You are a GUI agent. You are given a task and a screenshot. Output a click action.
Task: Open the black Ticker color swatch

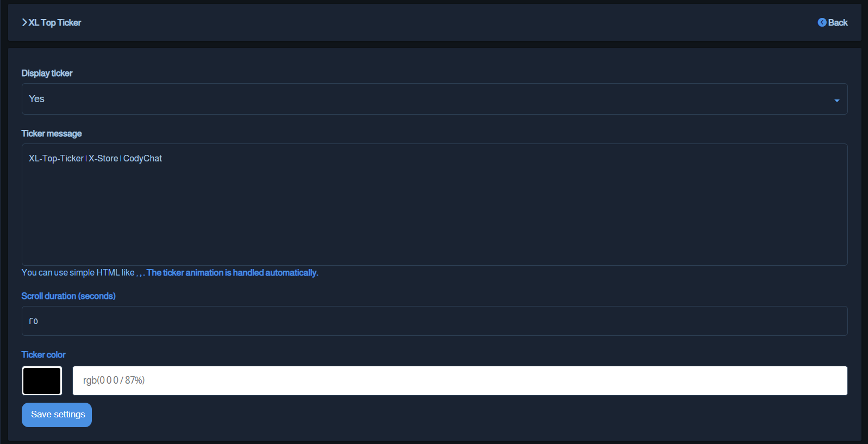42,380
